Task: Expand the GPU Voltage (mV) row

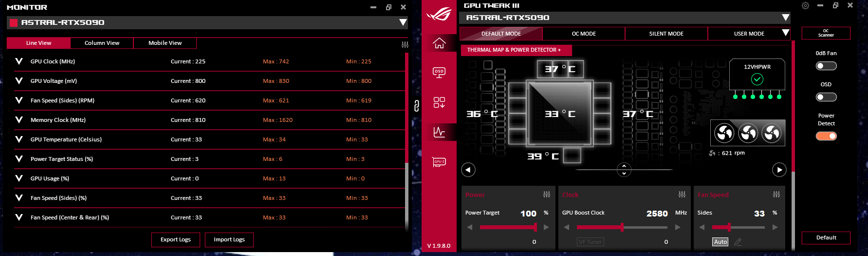Action: point(19,81)
